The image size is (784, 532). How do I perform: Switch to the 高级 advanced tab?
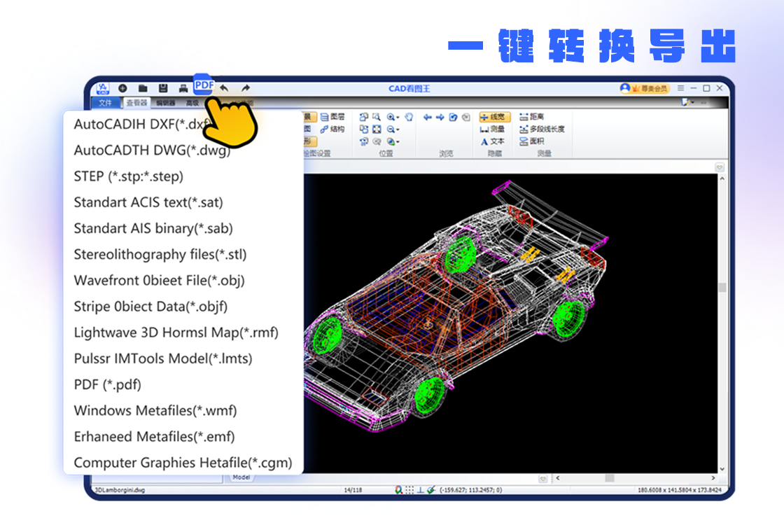[192, 103]
